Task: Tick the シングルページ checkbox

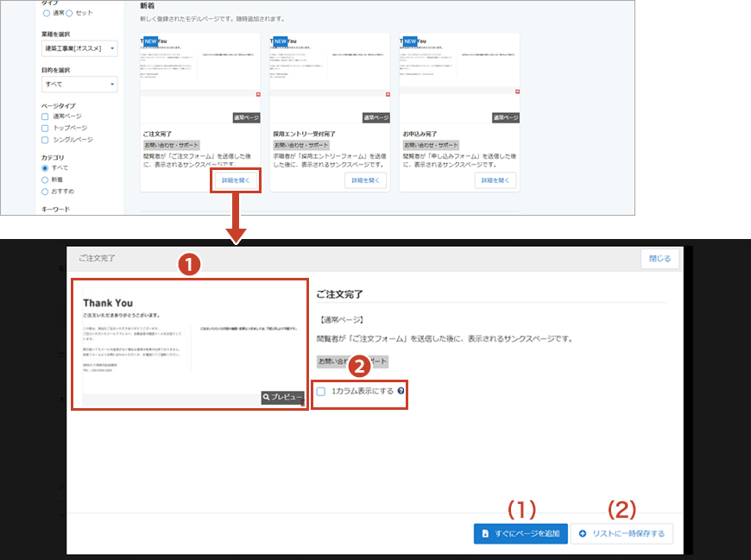Action: (x=46, y=140)
